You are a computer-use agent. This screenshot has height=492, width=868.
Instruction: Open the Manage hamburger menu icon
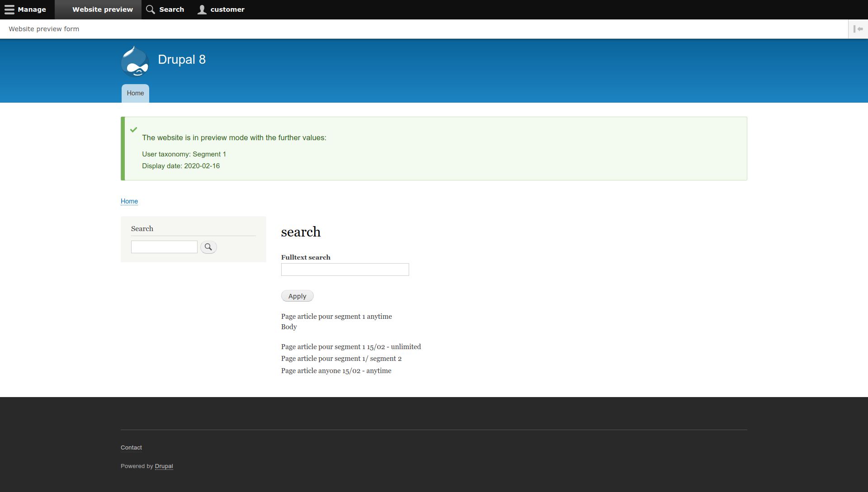pyautogui.click(x=9, y=9)
